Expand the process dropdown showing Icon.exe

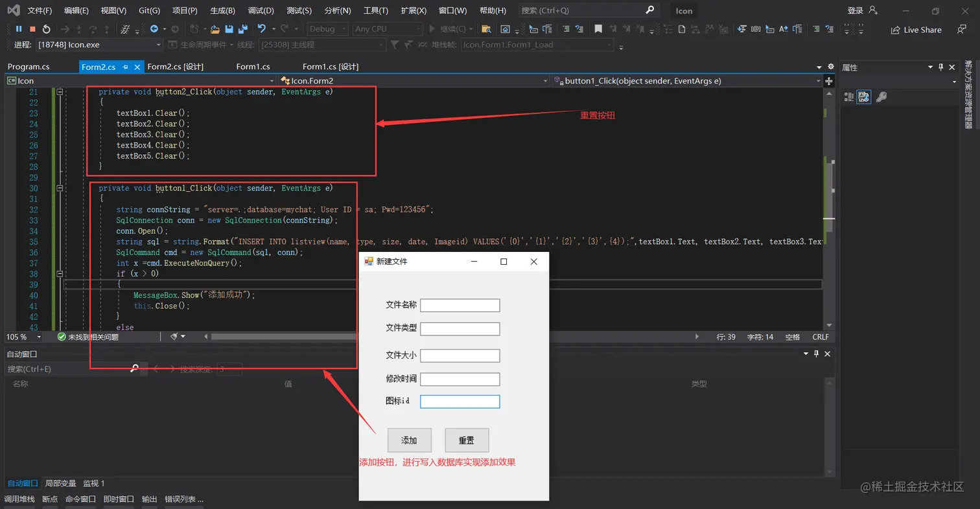click(x=99, y=45)
